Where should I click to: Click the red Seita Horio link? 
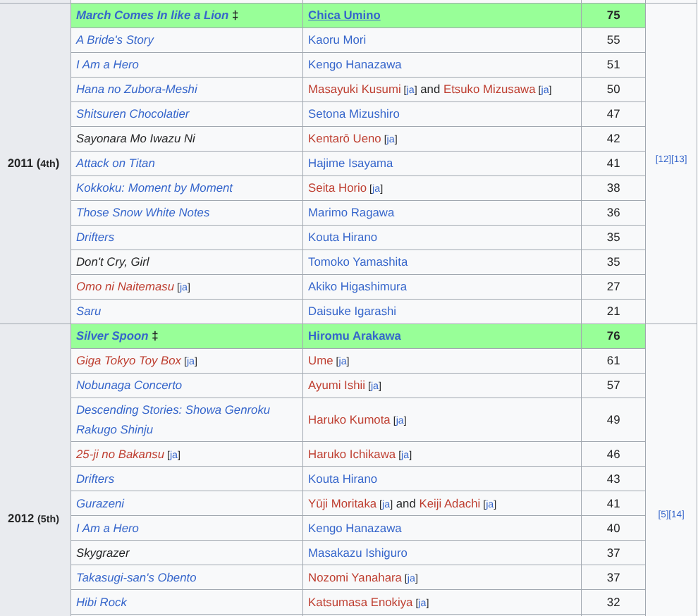click(x=337, y=187)
